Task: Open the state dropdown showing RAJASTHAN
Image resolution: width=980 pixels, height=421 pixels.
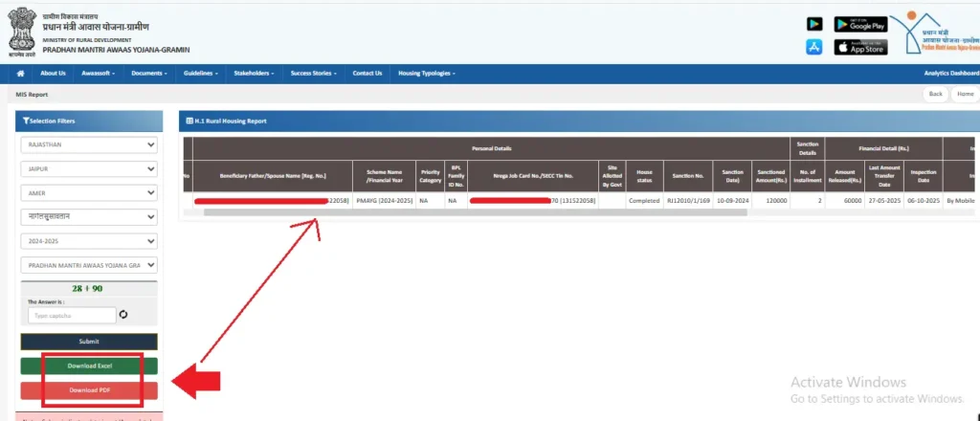Action: [89, 144]
